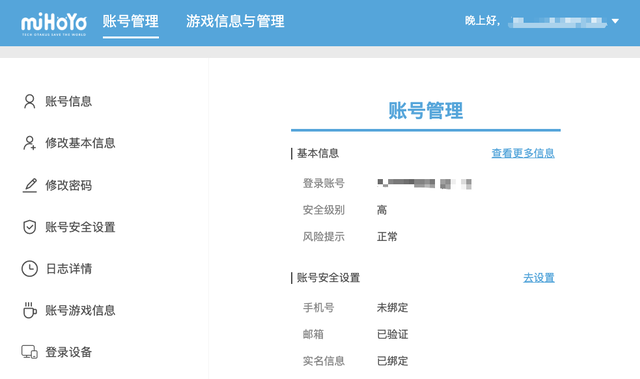This screenshot has width=640, height=379.
Task: Click the devices icon beside 登录设备
Action: [29, 352]
